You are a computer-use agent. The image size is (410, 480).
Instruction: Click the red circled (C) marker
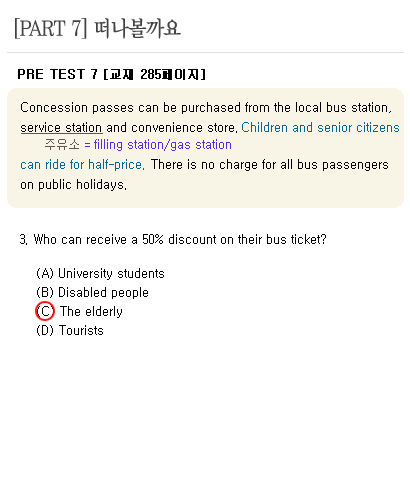pyautogui.click(x=45, y=311)
